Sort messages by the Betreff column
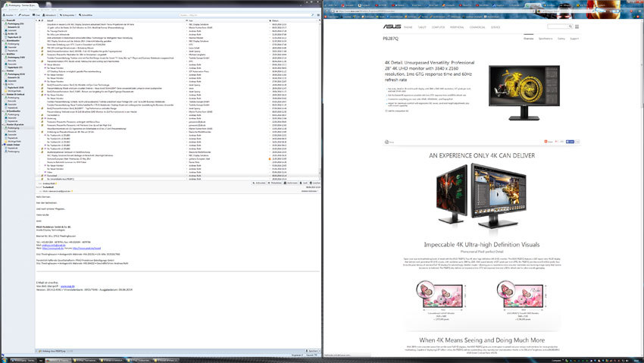 click(50, 20)
